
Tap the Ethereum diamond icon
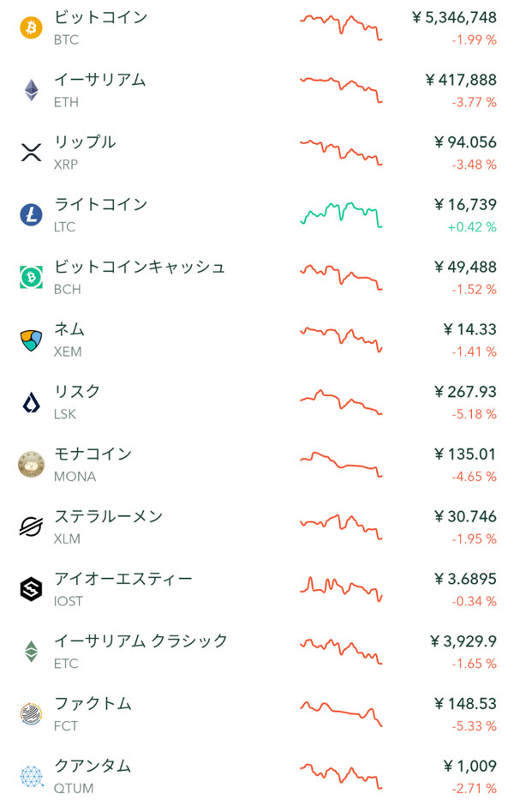pos(31,90)
